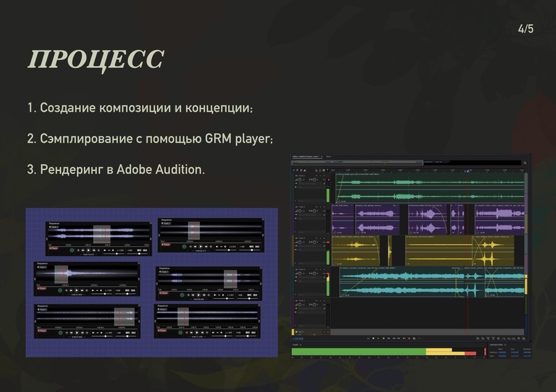Click the Play button in Audition transport
This screenshot has height=392, width=556.
click(x=378, y=338)
